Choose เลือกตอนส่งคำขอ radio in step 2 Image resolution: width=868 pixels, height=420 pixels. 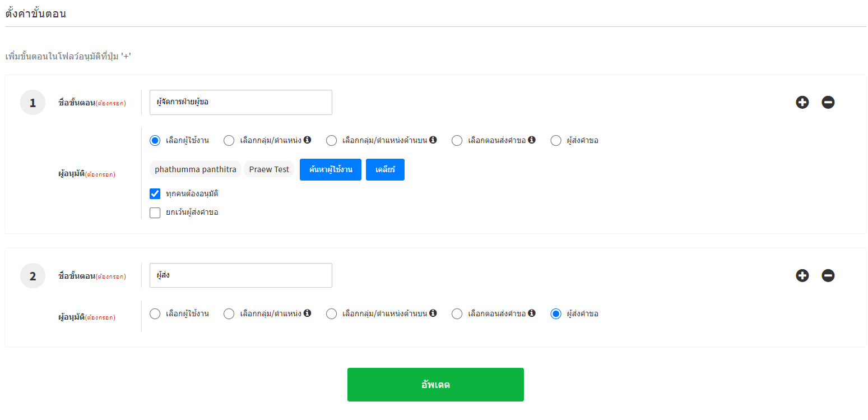[x=457, y=313]
